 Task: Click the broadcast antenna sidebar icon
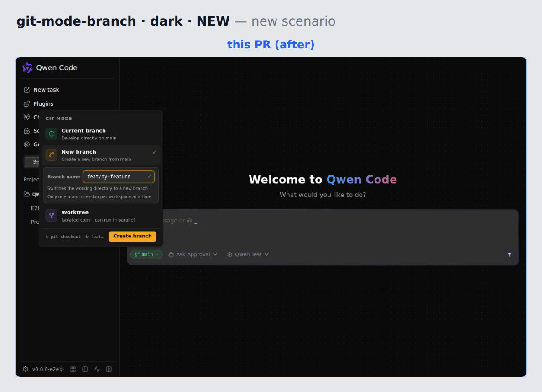[x=26, y=117]
